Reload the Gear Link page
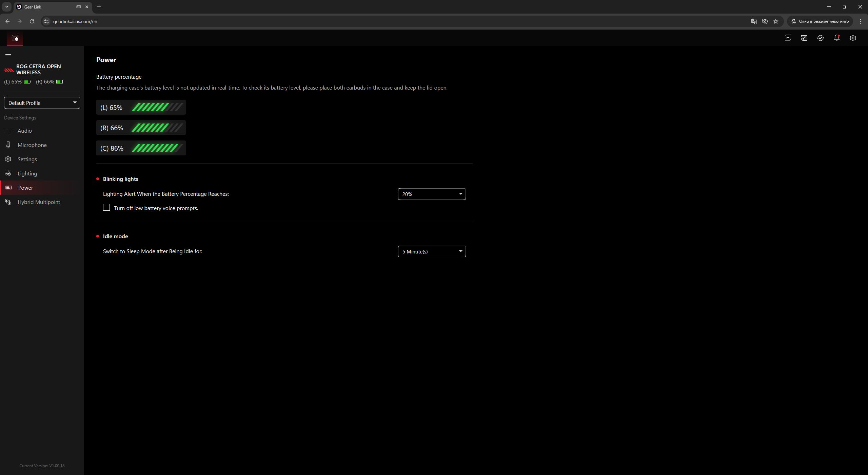This screenshot has width=868, height=475. click(x=32, y=21)
